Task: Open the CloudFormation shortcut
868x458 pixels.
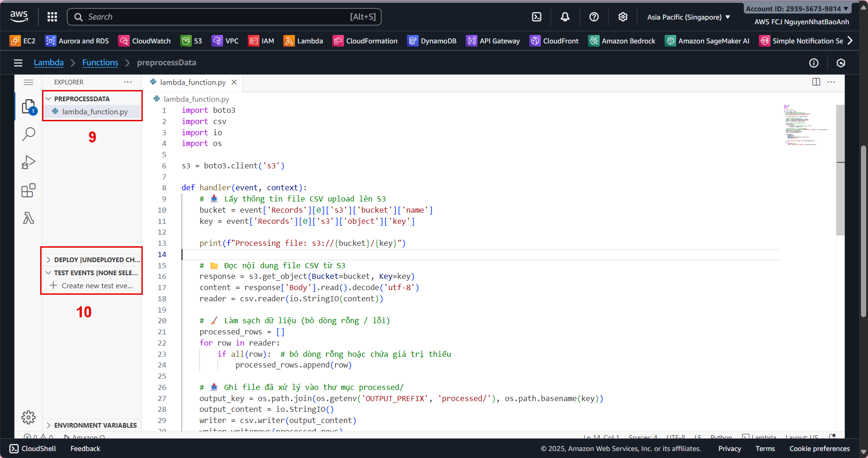Action: pos(365,41)
